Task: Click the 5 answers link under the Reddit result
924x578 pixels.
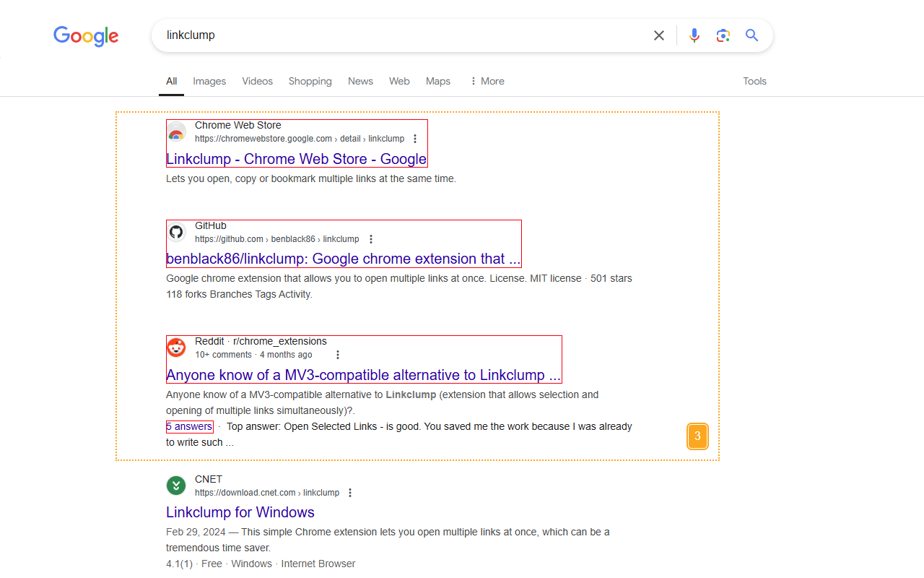Action: 189,426
